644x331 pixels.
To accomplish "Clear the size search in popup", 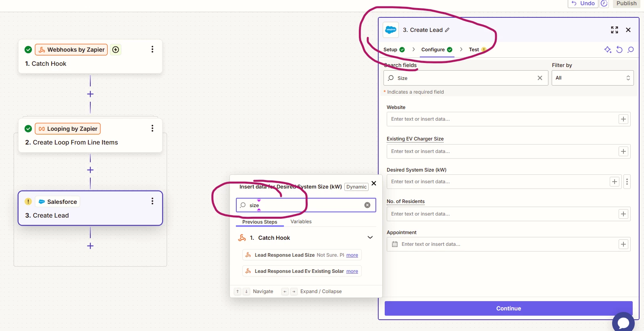I will 367,205.
